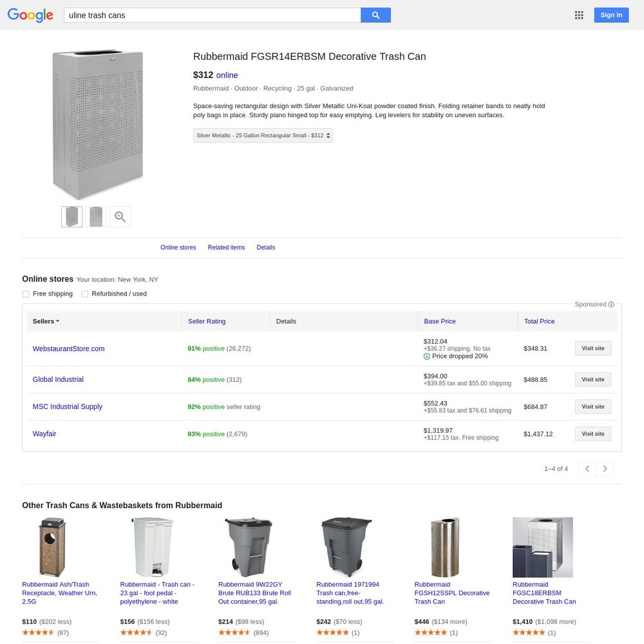Click 93% positive rating for Wayfair
The image size is (644, 644).
point(206,434)
